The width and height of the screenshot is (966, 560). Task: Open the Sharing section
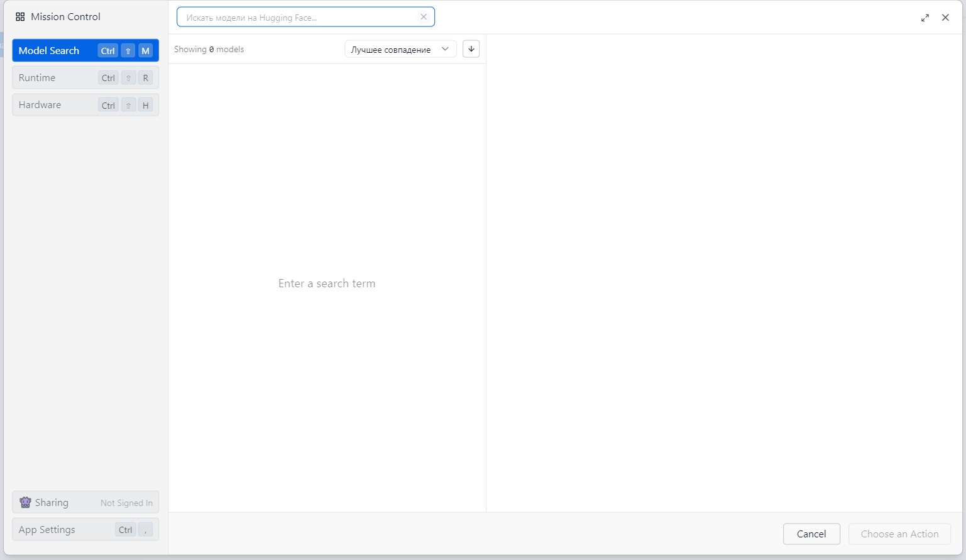85,502
